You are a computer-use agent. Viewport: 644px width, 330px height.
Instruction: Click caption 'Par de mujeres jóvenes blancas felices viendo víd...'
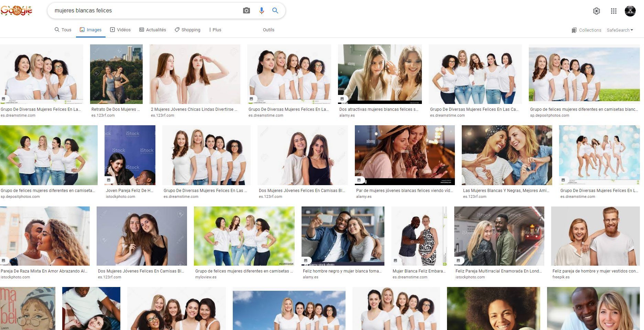[405, 191]
